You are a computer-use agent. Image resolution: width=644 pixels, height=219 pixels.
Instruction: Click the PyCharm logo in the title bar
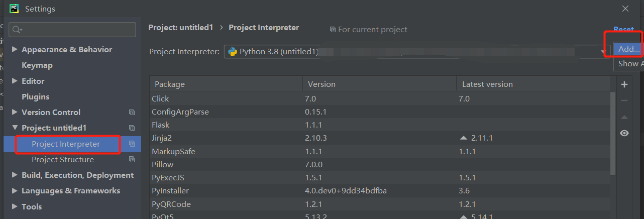[14, 8]
